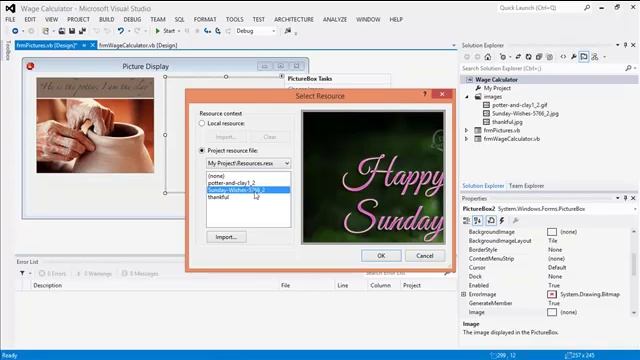Click the Navigate Backward toolbar icon
Image resolution: width=640 pixels, height=360 pixels.
[15, 31]
